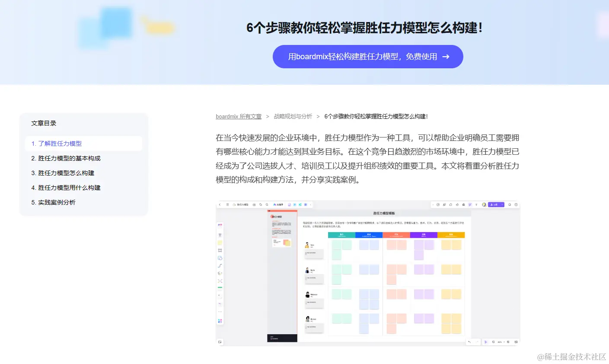This screenshot has height=364, width=609.
Task: Toggle presentation play mode at bottom right
Action: click(x=486, y=342)
